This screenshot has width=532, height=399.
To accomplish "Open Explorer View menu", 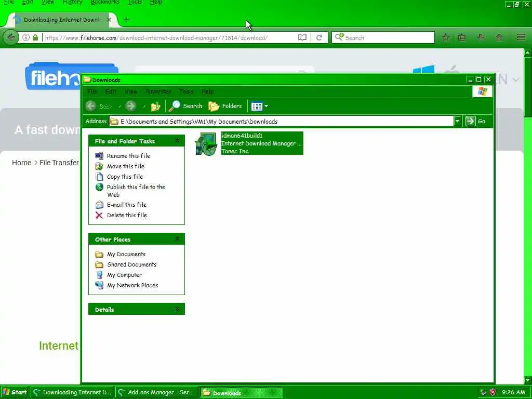I will pos(131,91).
